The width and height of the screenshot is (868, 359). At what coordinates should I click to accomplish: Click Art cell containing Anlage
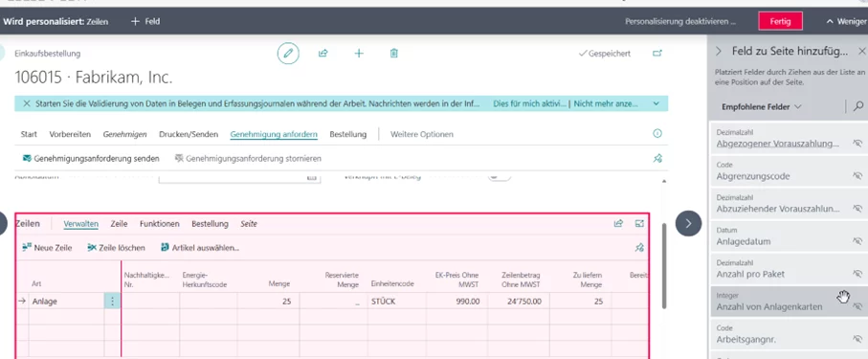click(x=67, y=302)
